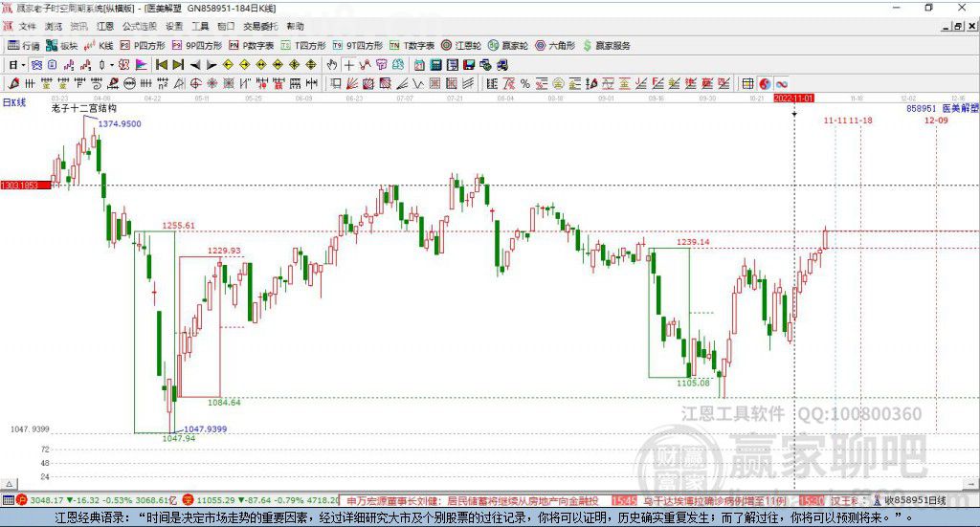Expand the candlestick style dropdown arrow

coord(112,65)
